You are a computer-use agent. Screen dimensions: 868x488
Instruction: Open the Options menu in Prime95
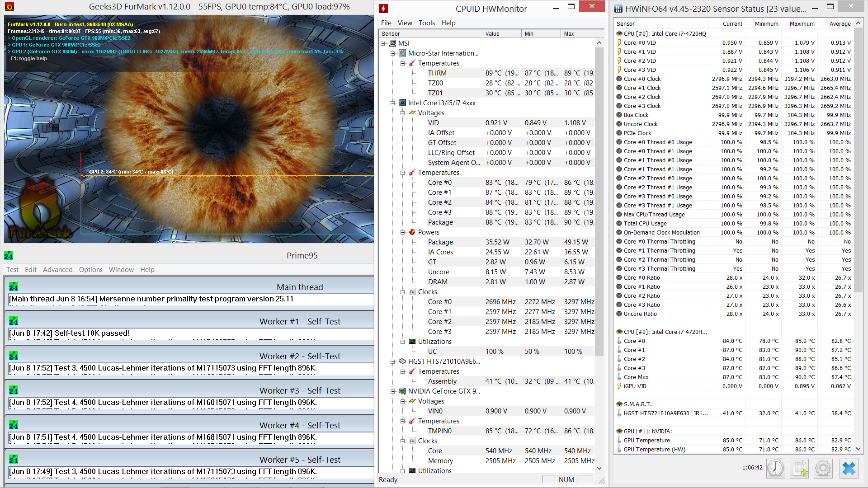click(x=91, y=270)
